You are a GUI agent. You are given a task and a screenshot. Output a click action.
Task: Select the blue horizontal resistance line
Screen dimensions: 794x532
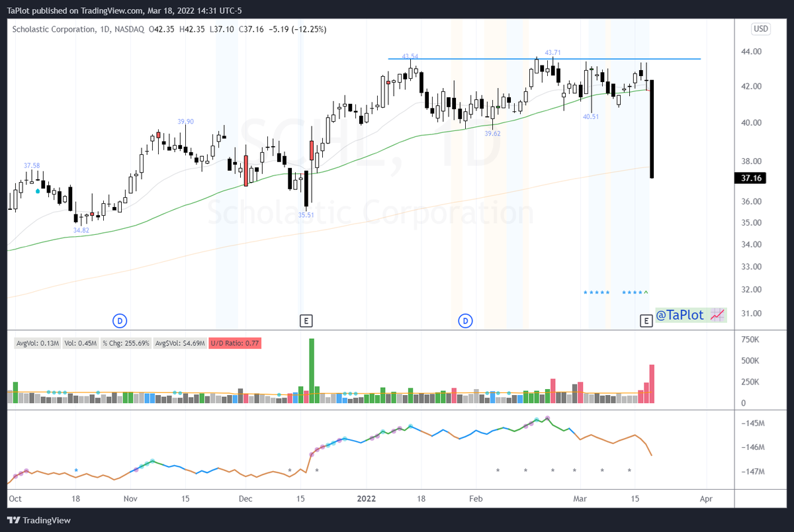pyautogui.click(x=544, y=59)
